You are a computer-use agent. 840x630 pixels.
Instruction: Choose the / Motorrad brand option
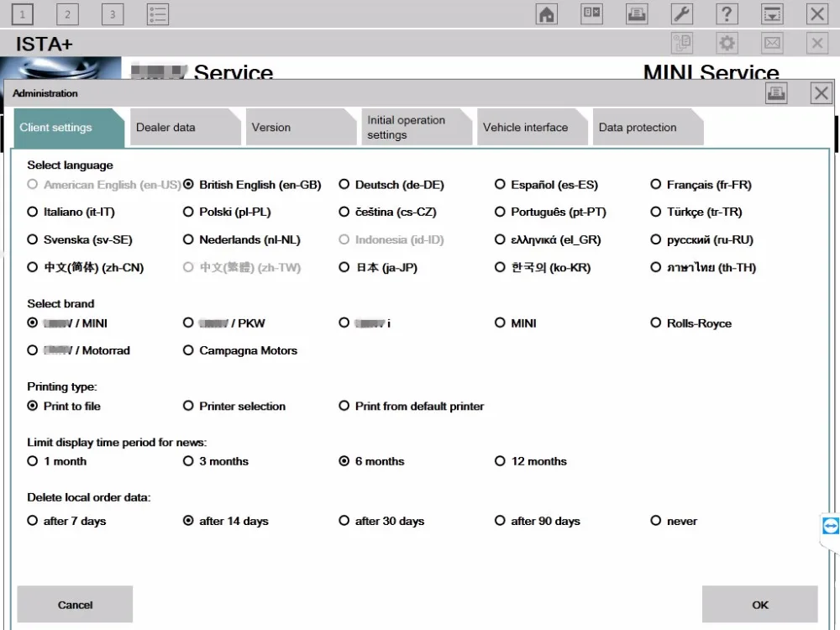(x=79, y=350)
